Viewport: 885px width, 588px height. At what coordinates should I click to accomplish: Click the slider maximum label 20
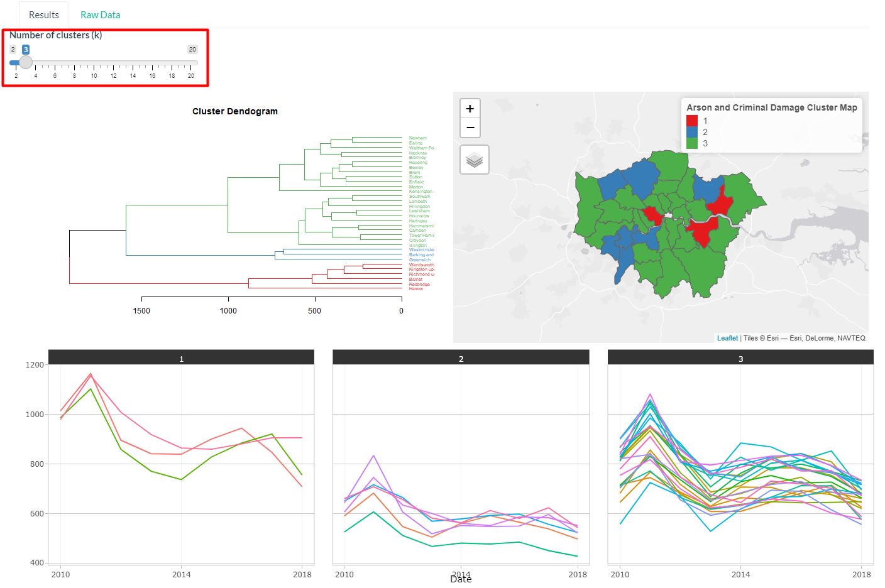point(192,49)
